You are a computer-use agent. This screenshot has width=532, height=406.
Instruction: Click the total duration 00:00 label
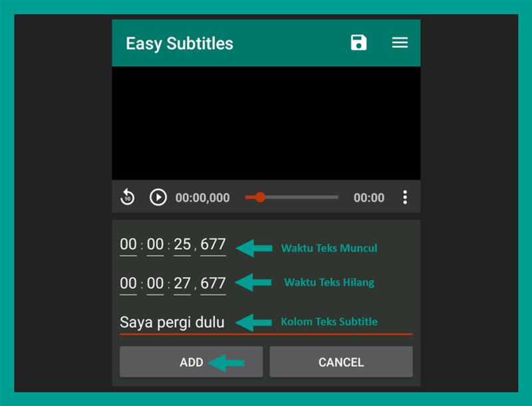point(369,197)
